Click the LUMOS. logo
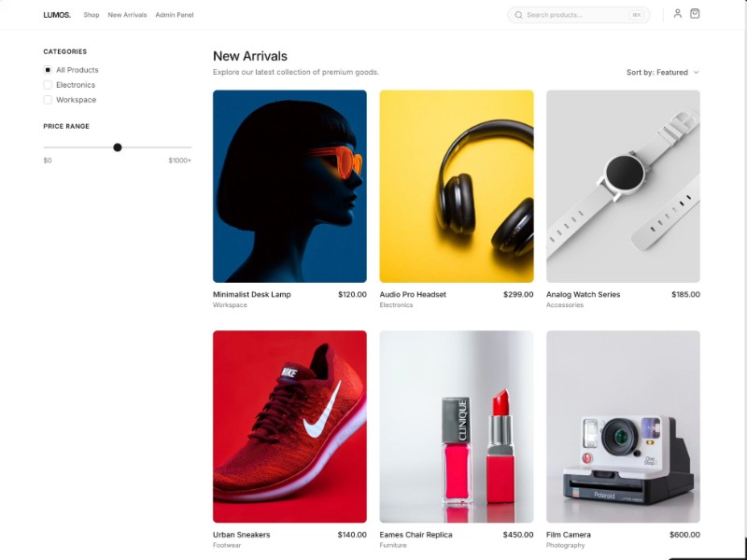747x560 pixels. (x=57, y=15)
